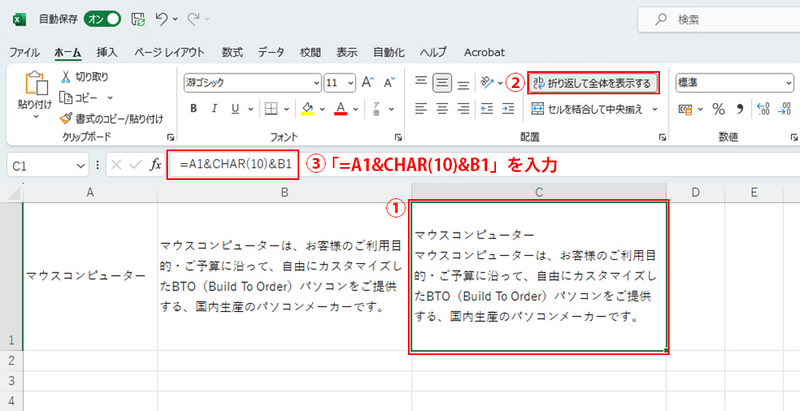Click the Save icon in the title bar
Viewport: 800px width, 411px height.
point(138,19)
